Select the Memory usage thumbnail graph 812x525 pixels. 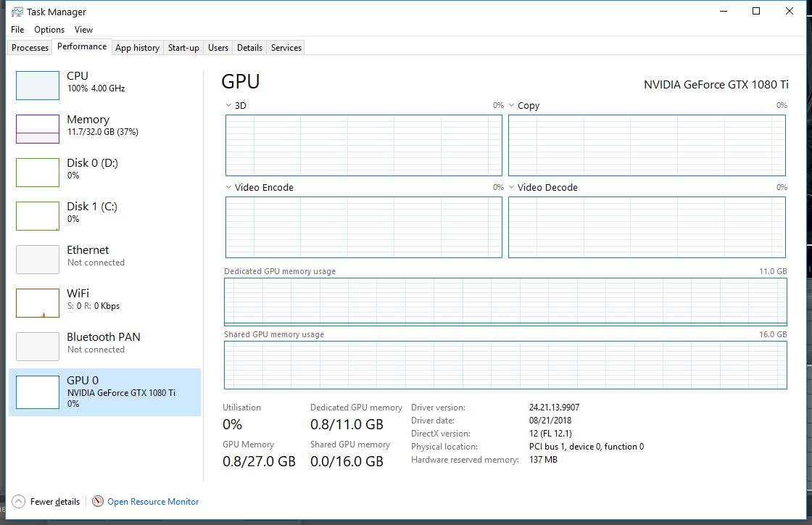pyautogui.click(x=38, y=129)
